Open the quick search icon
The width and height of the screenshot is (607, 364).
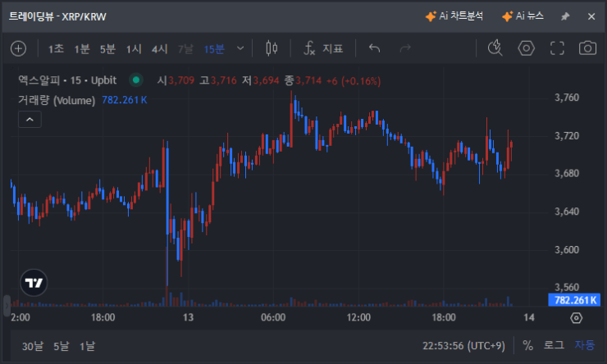point(495,48)
